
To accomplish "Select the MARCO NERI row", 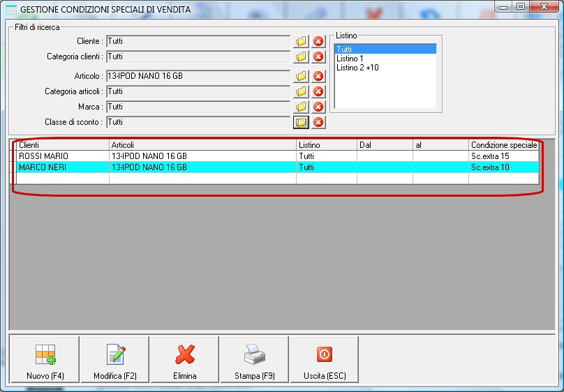I will tap(277, 167).
